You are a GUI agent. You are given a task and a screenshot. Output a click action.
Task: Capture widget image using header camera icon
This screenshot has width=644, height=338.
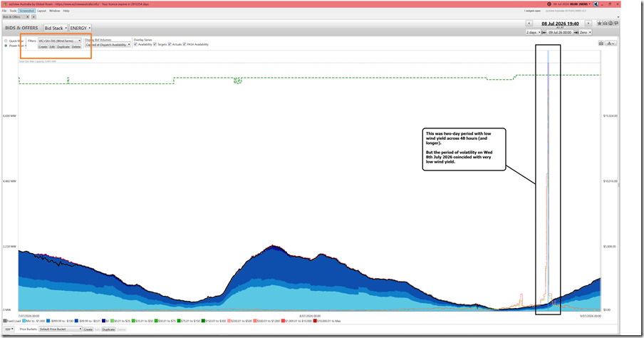point(606,23)
